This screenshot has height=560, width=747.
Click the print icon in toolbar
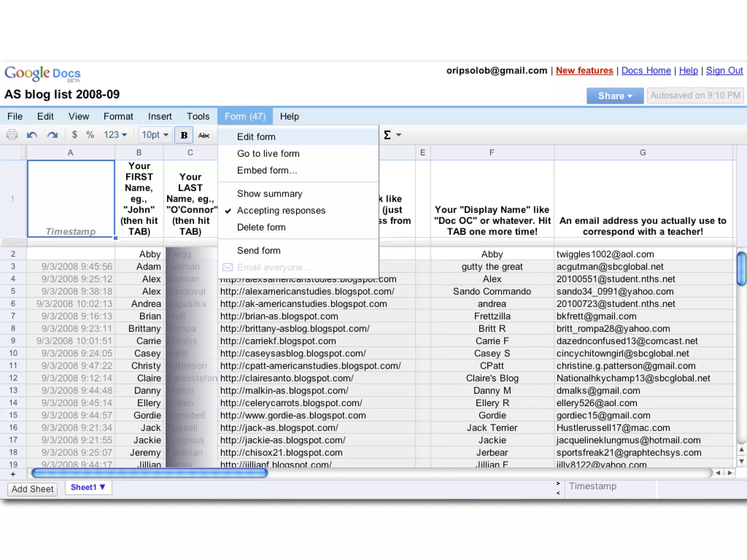[12, 135]
